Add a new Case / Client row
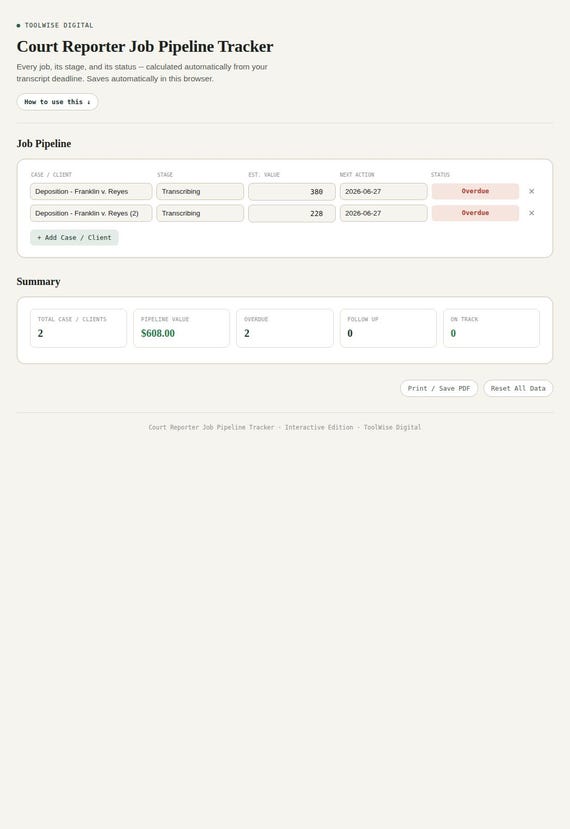570x829 pixels. (74, 237)
